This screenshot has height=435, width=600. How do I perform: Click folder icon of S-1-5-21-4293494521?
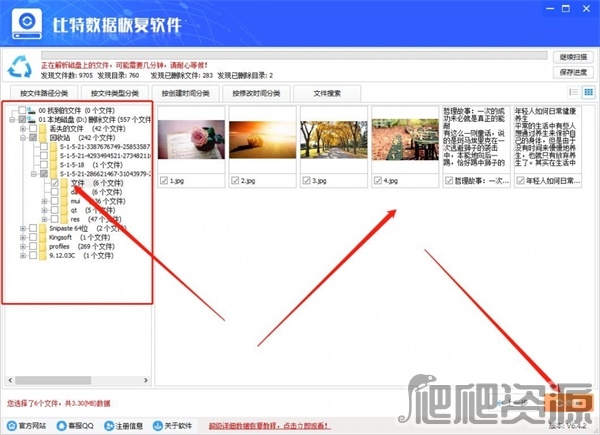click(x=53, y=156)
